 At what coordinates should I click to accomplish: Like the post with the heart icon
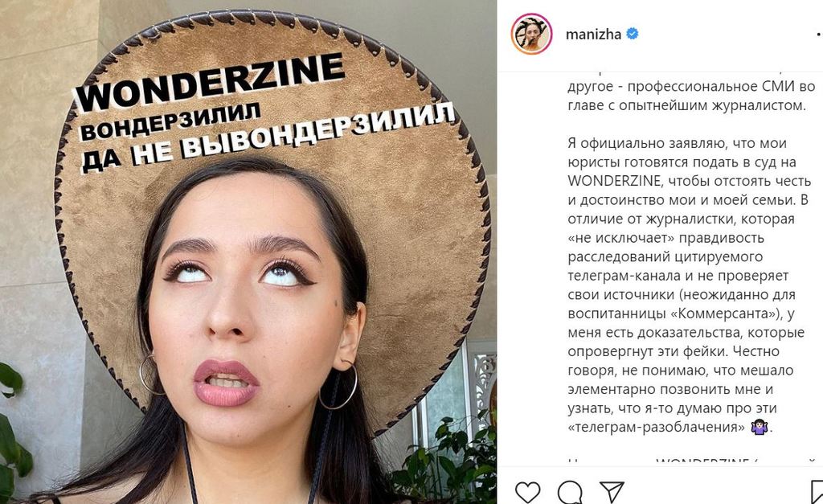[527, 493]
